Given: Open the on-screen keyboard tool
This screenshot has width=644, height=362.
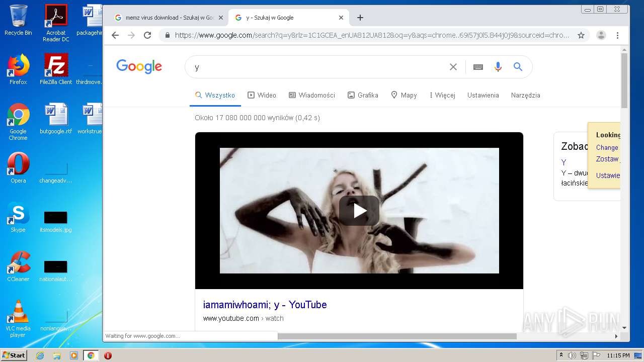Looking at the screenshot, I should click(478, 67).
